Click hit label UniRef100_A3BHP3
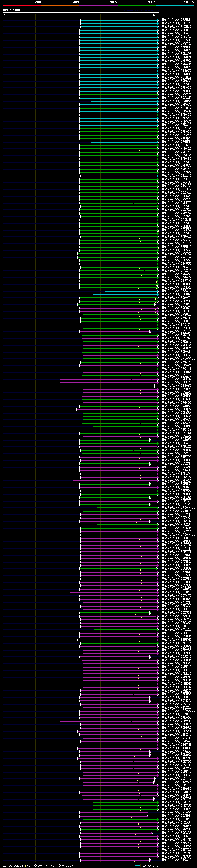Viewport: 197px width, 868px height. pyautogui.click(x=177, y=809)
